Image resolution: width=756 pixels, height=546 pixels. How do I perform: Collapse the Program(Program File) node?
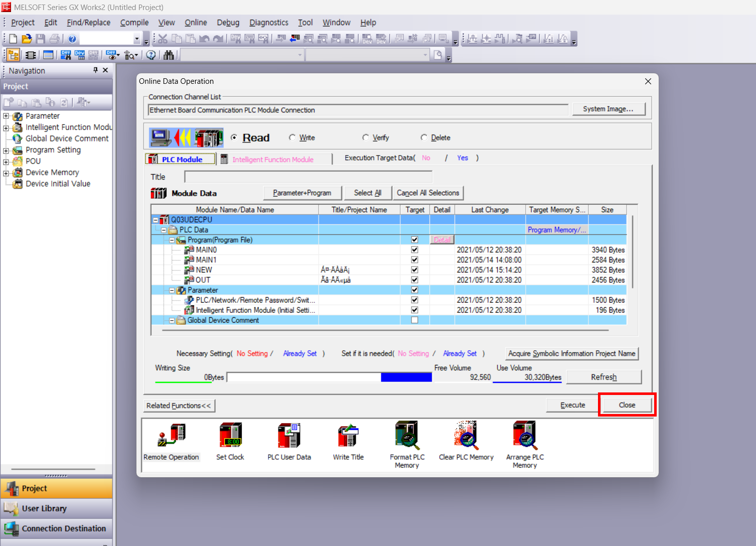(x=172, y=240)
